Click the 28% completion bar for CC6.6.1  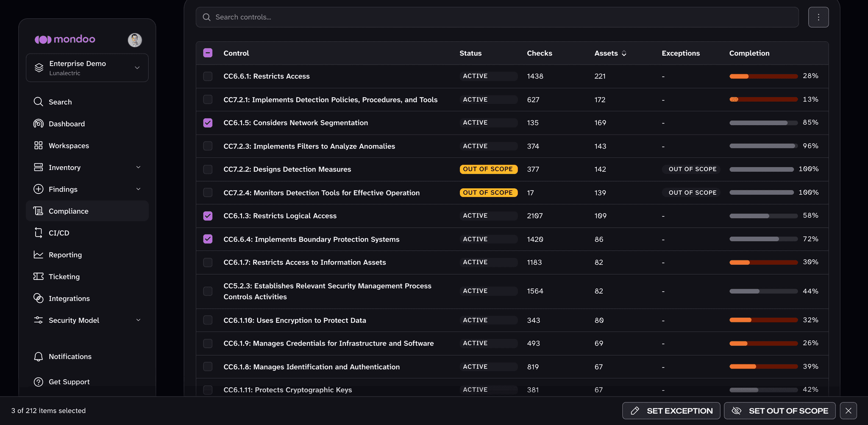(764, 76)
